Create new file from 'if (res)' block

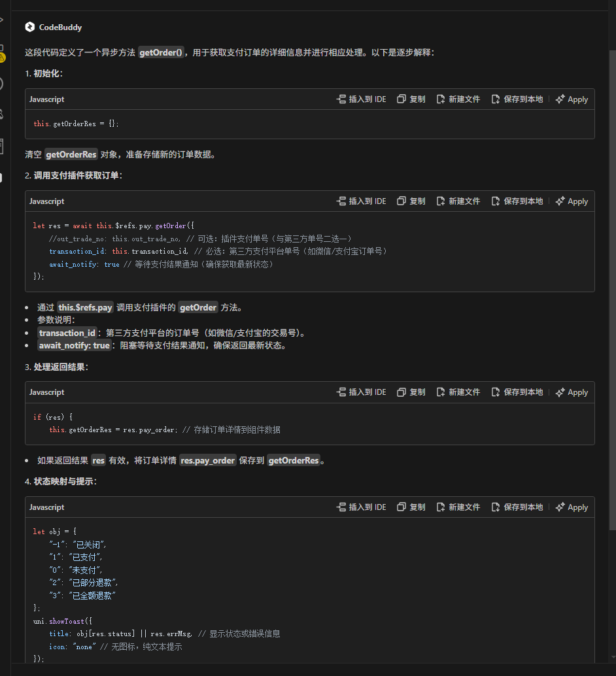click(x=458, y=392)
